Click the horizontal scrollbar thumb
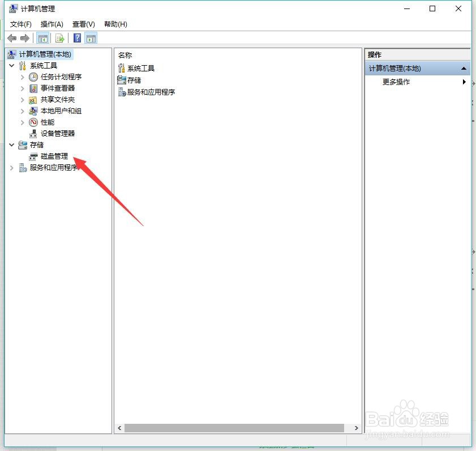Image resolution: width=476 pixels, height=451 pixels. tap(234, 428)
